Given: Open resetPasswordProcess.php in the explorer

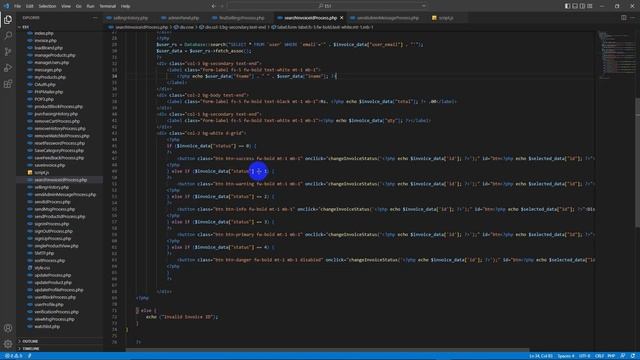Looking at the screenshot, I should coord(60,143).
